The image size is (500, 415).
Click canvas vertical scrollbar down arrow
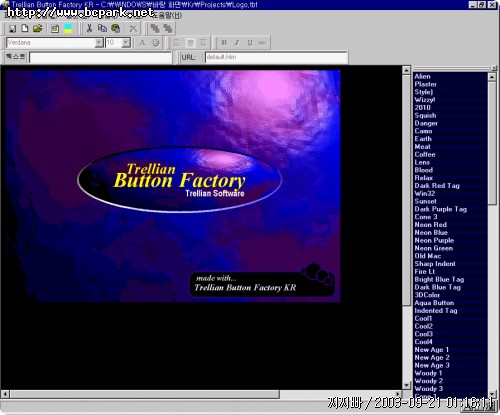pyautogui.click(x=406, y=385)
